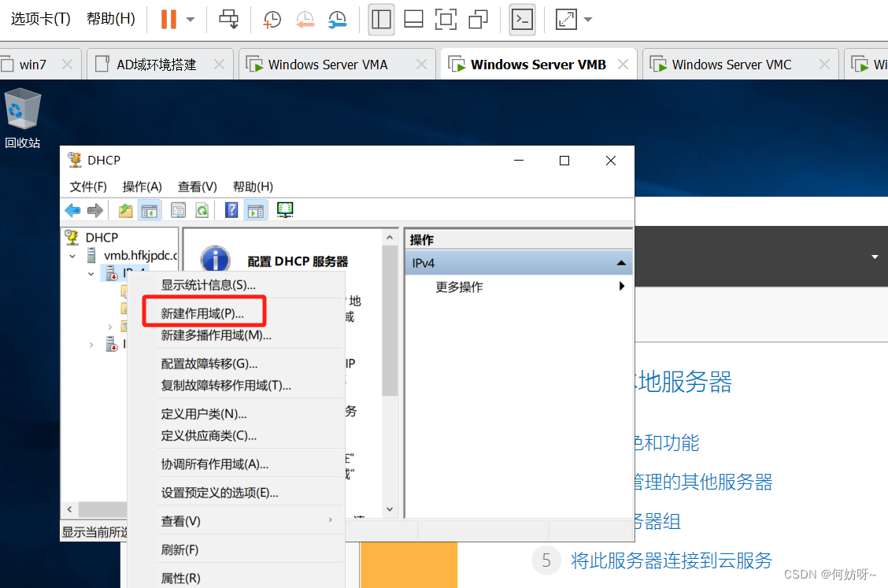
Task: Choose 新建多播作用域(M)... from context menu
Action: coord(216,335)
